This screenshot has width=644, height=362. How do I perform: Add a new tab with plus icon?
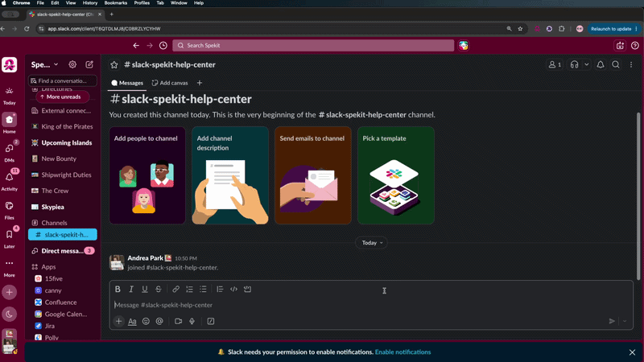(x=200, y=83)
